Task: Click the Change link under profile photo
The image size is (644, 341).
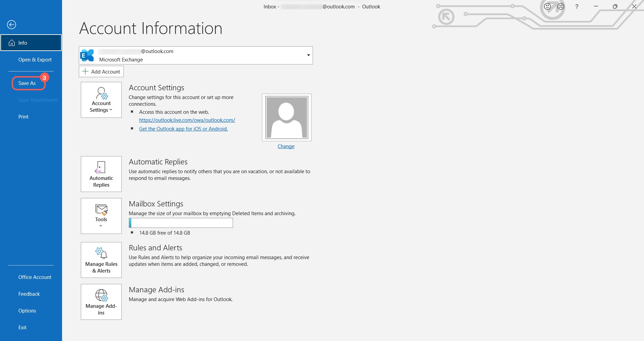Action: click(x=286, y=146)
